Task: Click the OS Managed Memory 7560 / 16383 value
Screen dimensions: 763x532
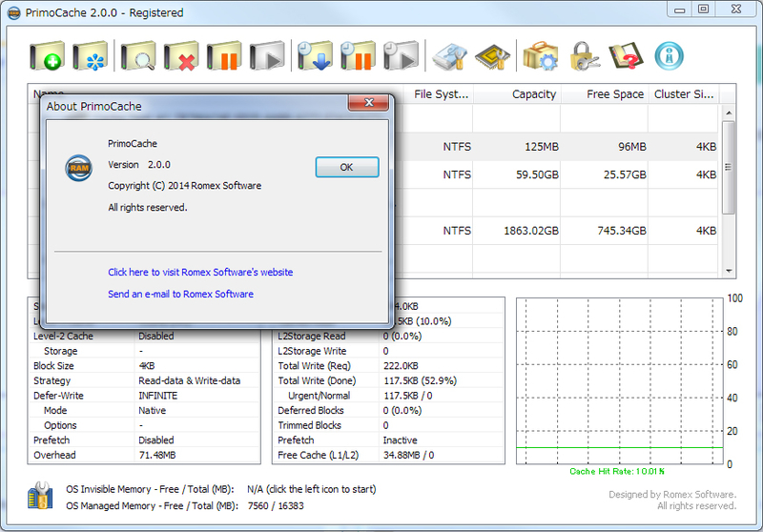Action: click(x=276, y=505)
